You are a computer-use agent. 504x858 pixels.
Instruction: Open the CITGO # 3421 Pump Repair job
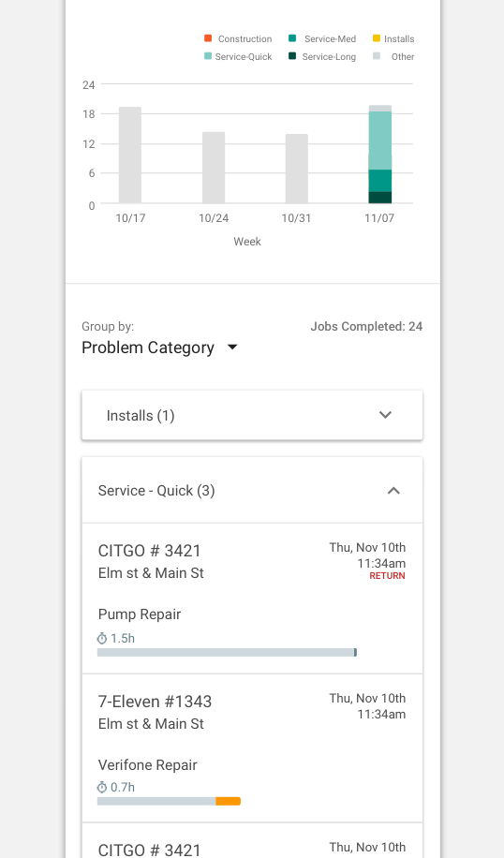tap(252, 599)
